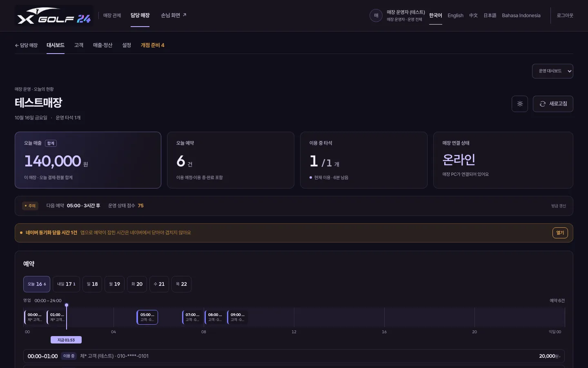Click the 주의 status badge

pyautogui.click(x=30, y=206)
